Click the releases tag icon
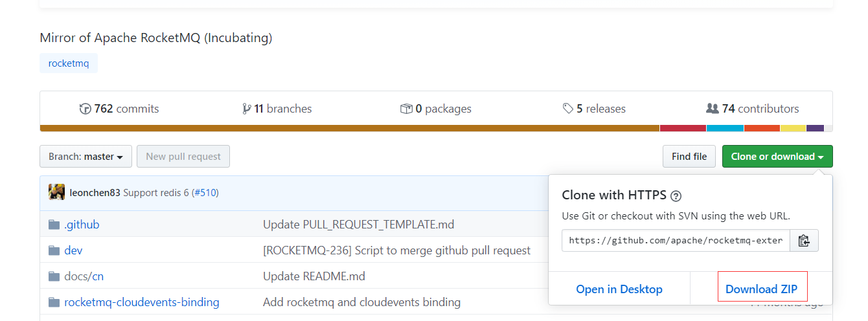The width and height of the screenshot is (868, 321). (x=568, y=109)
